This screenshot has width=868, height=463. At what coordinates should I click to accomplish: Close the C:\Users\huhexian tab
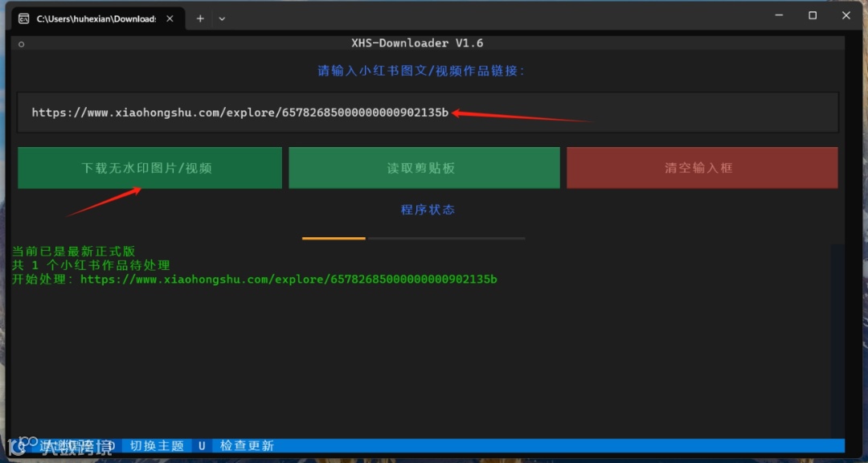(170, 18)
